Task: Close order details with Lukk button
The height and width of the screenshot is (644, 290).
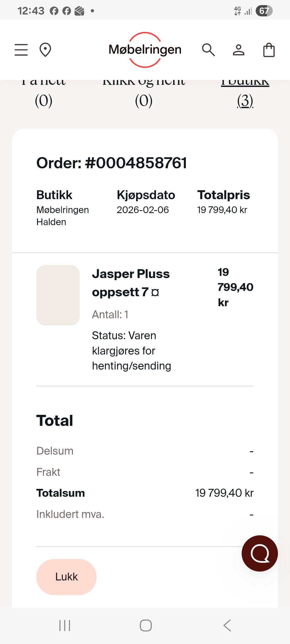Action: coord(66,577)
